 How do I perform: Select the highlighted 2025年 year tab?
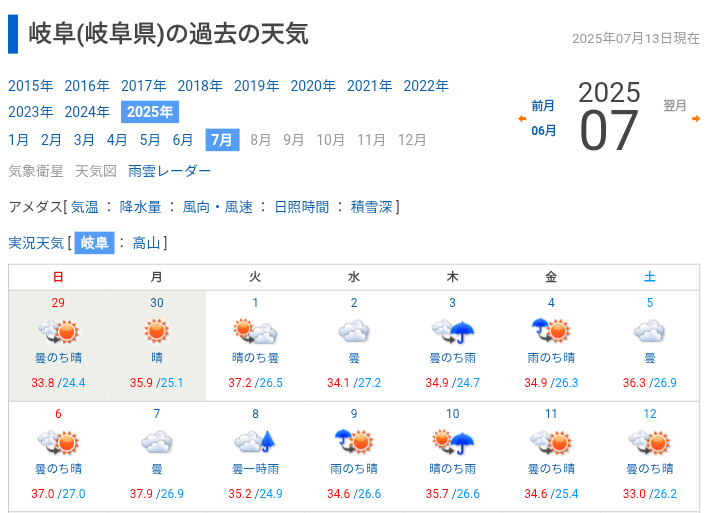(x=150, y=112)
